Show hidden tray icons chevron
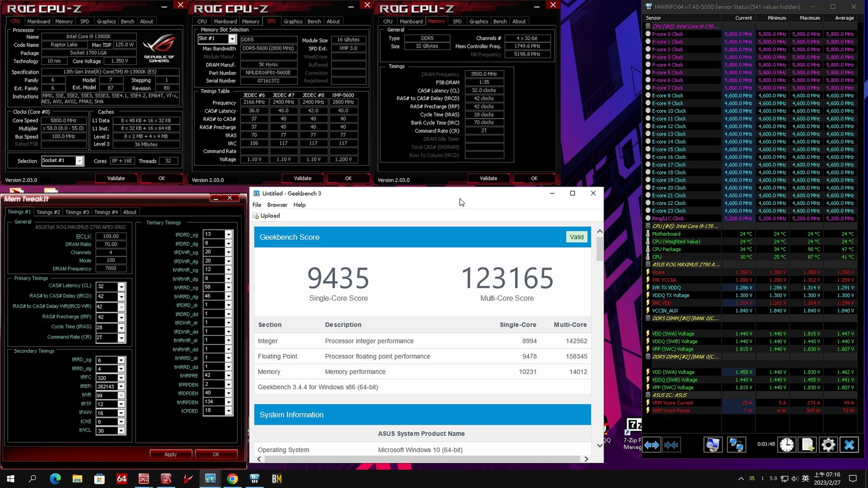868x488 pixels. point(741,479)
